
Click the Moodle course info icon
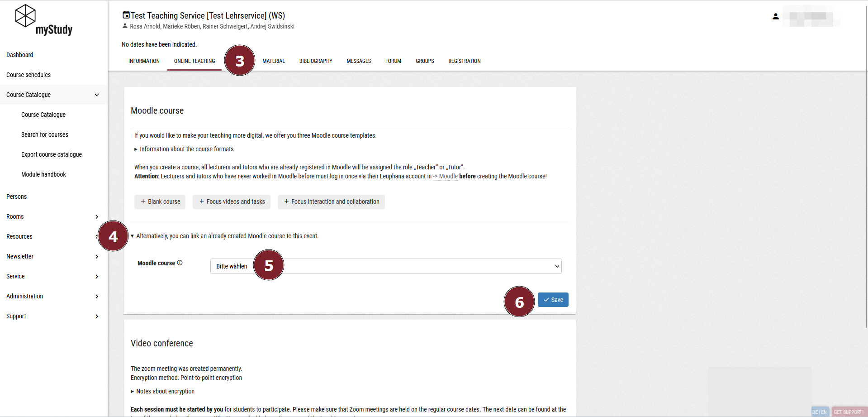tap(180, 263)
